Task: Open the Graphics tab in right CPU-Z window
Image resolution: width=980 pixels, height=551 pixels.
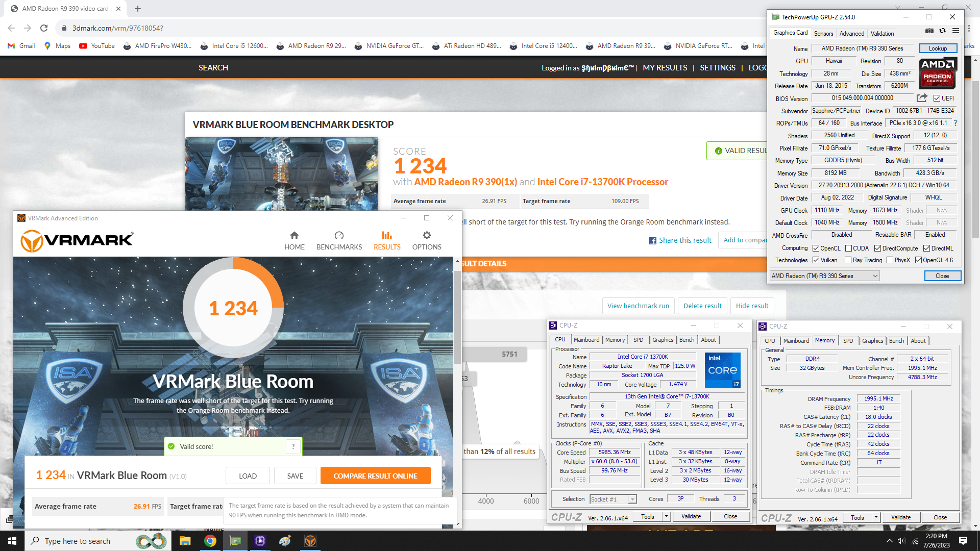Action: coord(872,341)
